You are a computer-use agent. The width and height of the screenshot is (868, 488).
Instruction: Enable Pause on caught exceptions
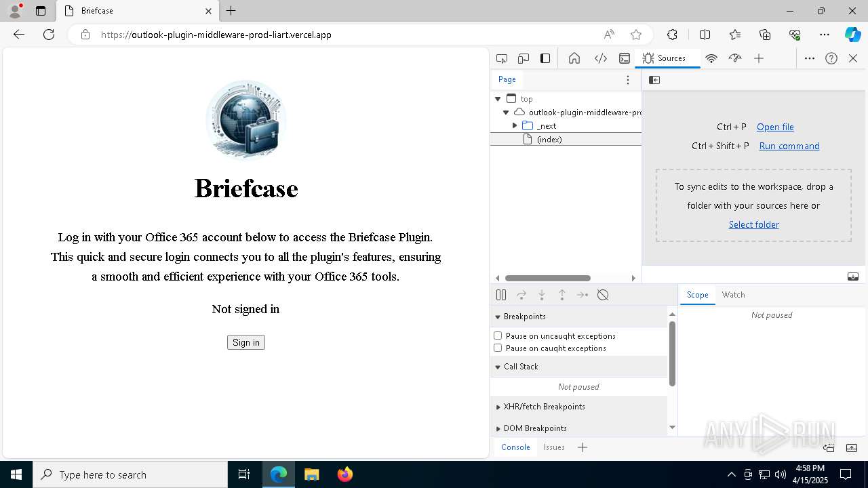tap(498, 348)
